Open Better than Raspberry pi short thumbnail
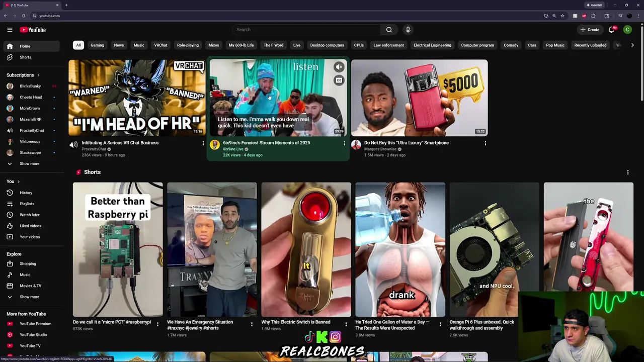The width and height of the screenshot is (644, 362). click(118, 249)
